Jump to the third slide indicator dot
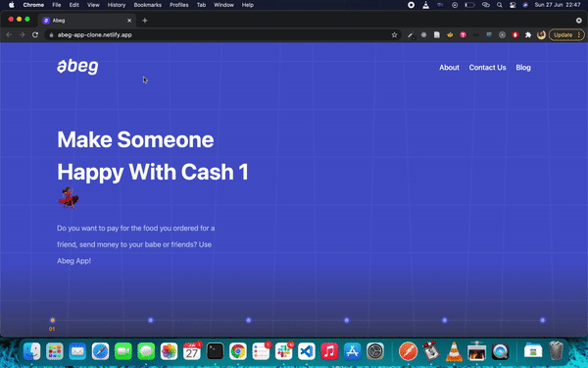 [249, 320]
